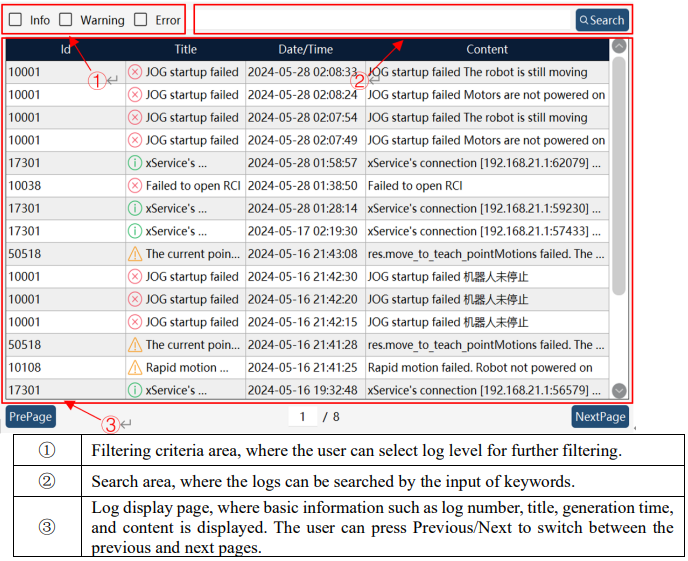Viewport: 688px width, 561px height.
Task: Select Id 10038 cell
Action: (65, 186)
